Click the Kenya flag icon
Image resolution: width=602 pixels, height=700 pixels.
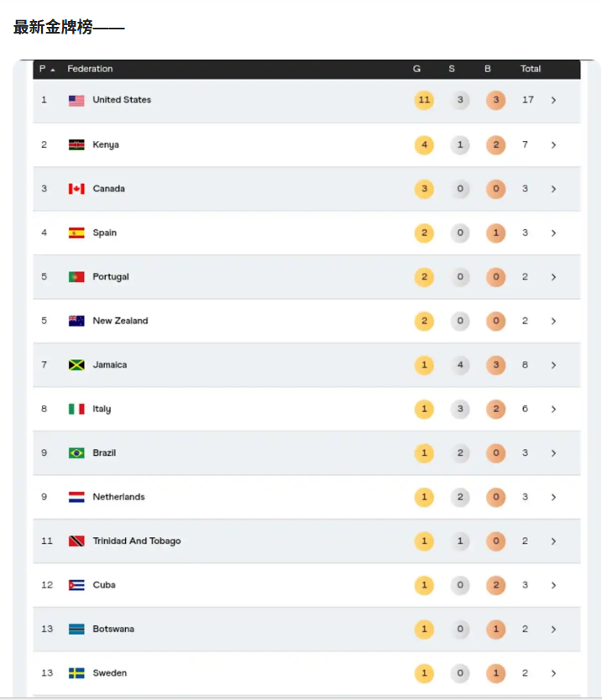coord(76,145)
